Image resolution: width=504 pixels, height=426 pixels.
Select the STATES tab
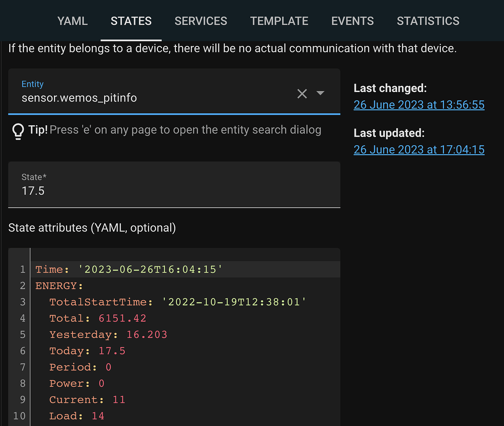pyautogui.click(x=131, y=21)
